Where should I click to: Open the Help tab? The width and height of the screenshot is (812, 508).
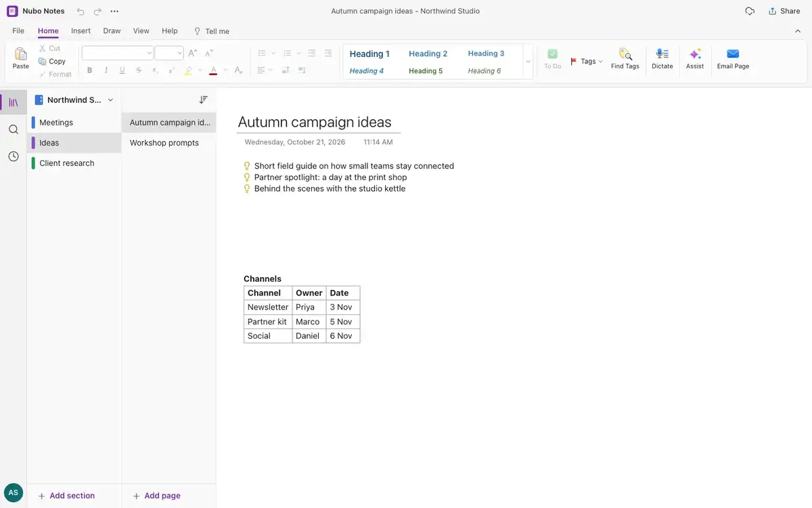(x=170, y=30)
